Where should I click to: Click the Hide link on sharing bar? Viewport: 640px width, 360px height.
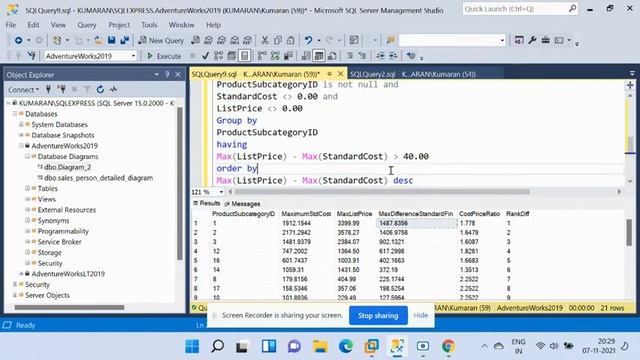pyautogui.click(x=421, y=315)
